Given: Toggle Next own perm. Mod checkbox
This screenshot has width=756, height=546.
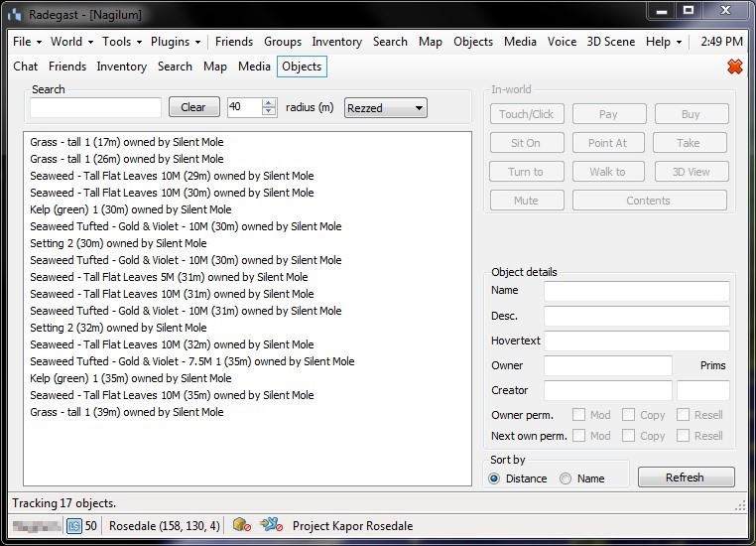Looking at the screenshot, I should (579, 436).
